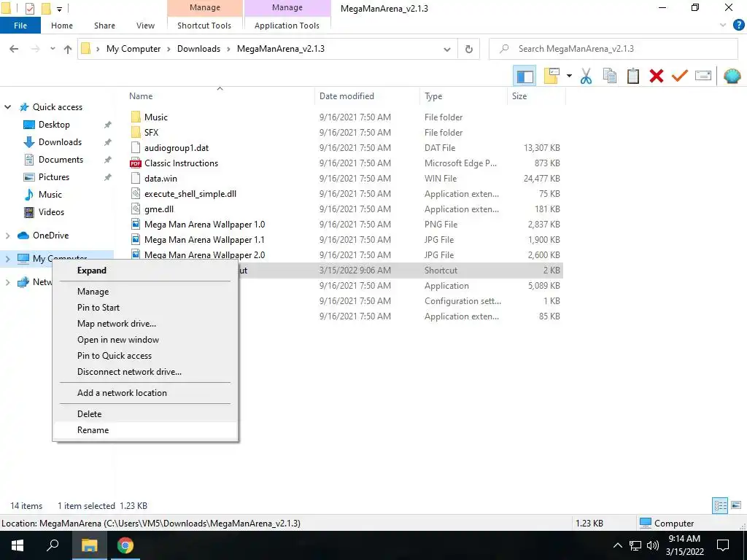Expand the Network tree node
The image size is (747, 560).
[7, 282]
